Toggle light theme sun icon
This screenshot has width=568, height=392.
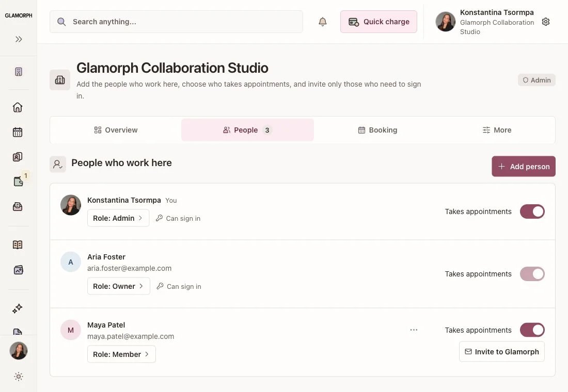(19, 377)
